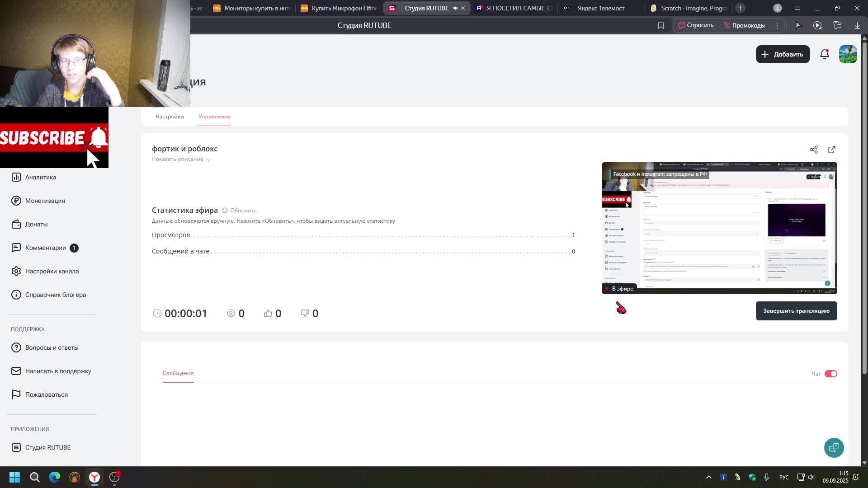
Task: Click the user profile avatar
Action: click(848, 54)
